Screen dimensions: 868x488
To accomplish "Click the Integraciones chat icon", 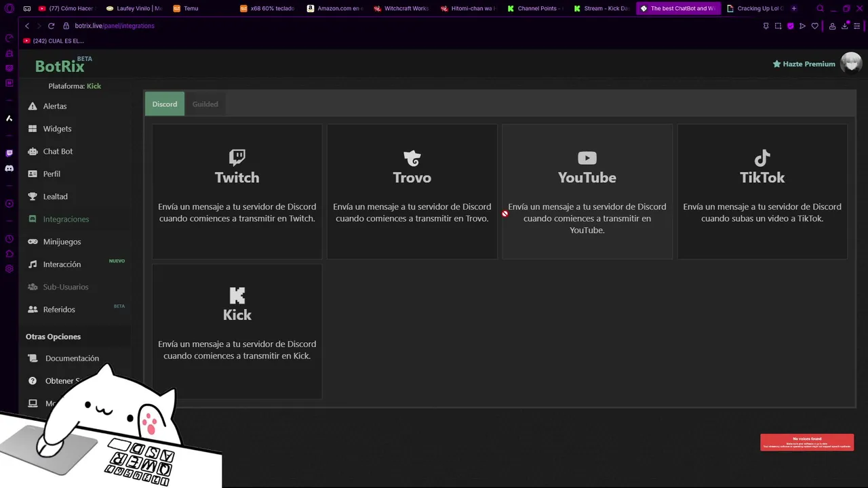I will (x=33, y=219).
